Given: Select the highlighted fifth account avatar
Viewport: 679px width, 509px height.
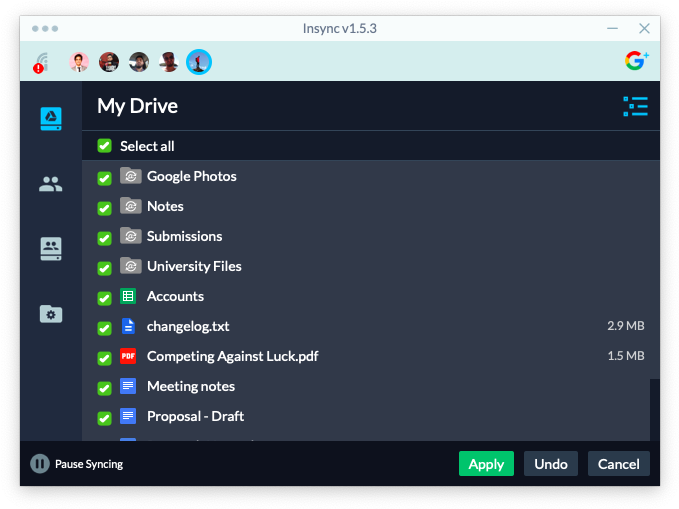Looking at the screenshot, I should point(199,62).
